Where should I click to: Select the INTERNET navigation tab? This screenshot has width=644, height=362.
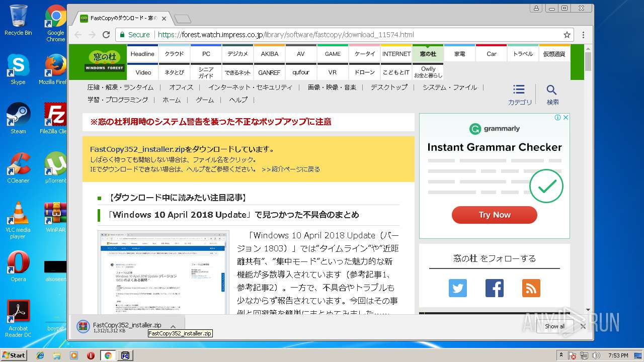[396, 54]
